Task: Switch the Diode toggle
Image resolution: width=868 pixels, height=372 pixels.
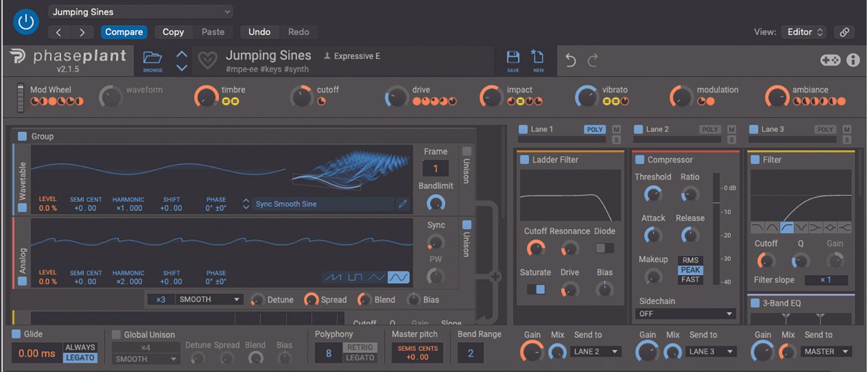Action: (605, 248)
